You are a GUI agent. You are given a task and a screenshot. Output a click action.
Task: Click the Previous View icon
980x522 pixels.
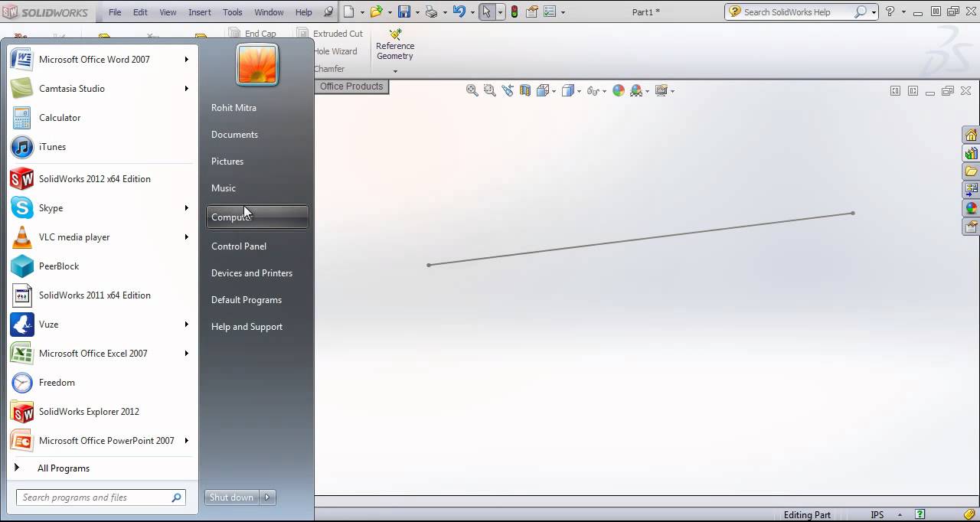point(508,90)
